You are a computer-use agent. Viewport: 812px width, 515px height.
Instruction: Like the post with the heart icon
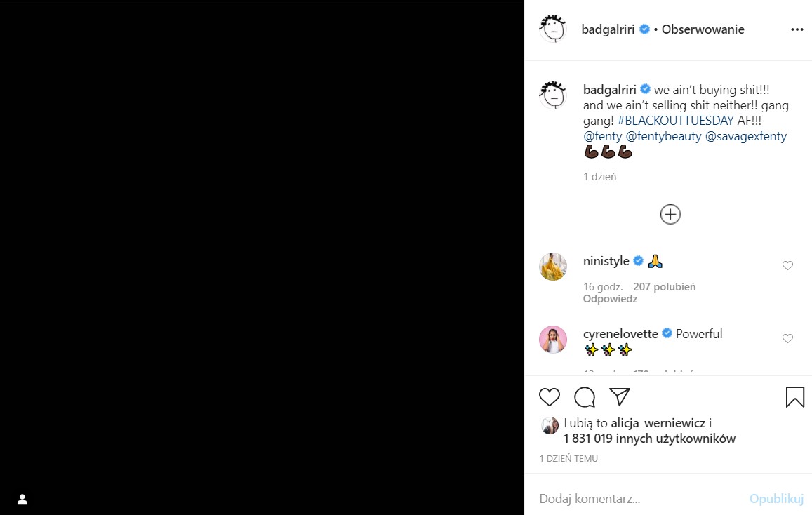point(550,397)
